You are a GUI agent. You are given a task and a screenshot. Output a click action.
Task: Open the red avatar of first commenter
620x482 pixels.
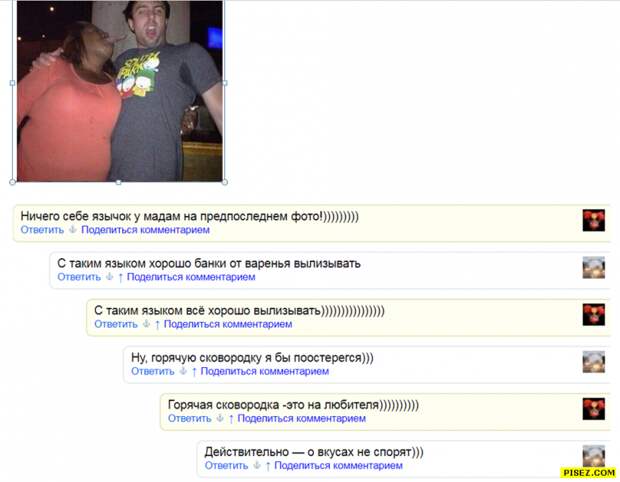tap(594, 220)
